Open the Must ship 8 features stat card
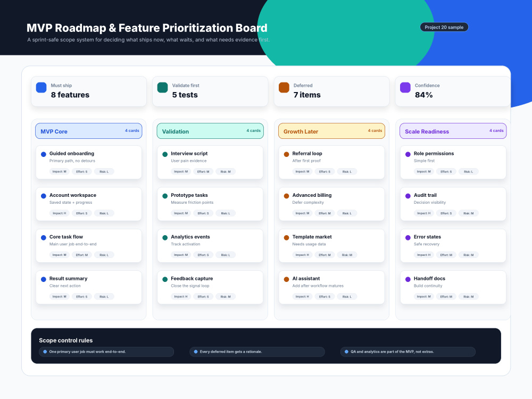The height and width of the screenshot is (399, 532). point(89,92)
